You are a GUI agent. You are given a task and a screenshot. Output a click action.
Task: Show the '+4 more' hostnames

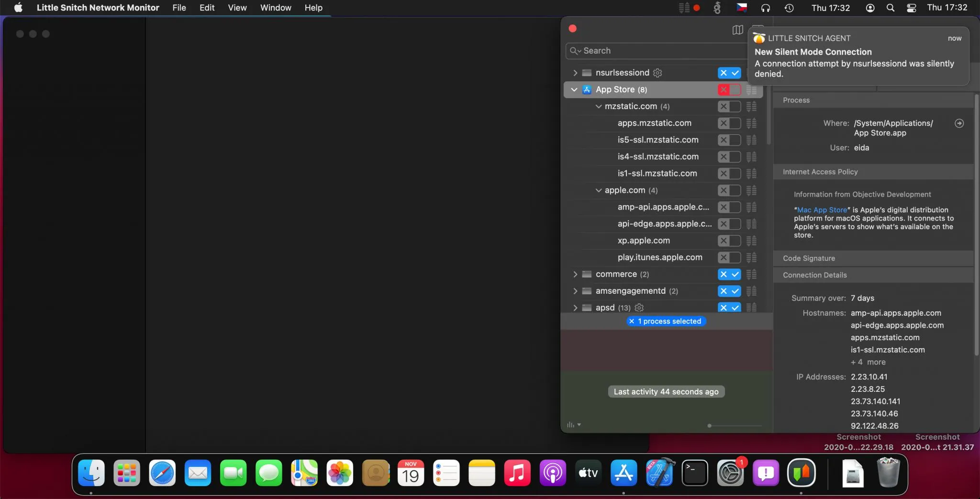pos(868,362)
